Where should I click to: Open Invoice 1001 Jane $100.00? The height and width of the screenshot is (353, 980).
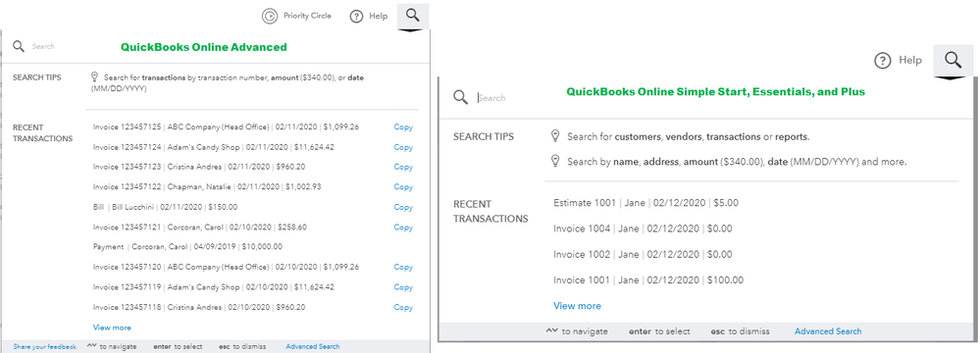(x=648, y=279)
